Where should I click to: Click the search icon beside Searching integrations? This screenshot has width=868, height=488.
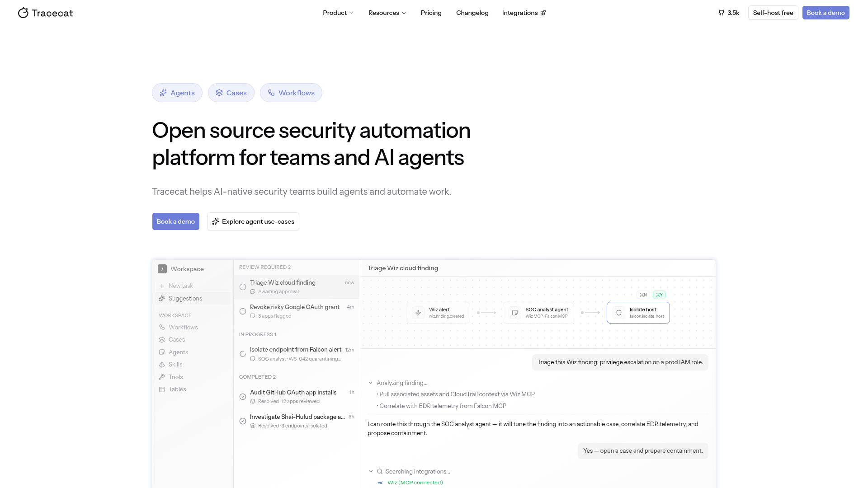tap(380, 471)
